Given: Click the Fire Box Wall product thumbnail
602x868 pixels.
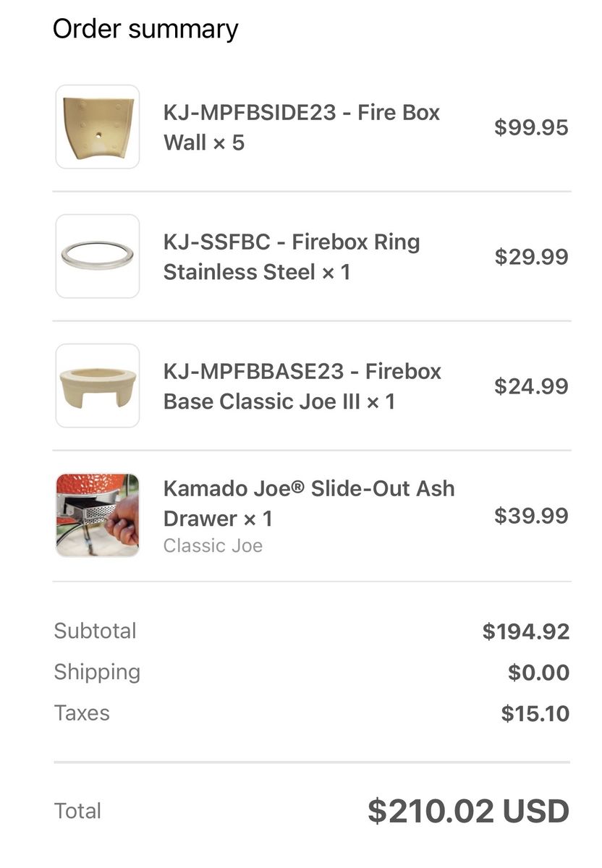Looking at the screenshot, I should coord(98,127).
